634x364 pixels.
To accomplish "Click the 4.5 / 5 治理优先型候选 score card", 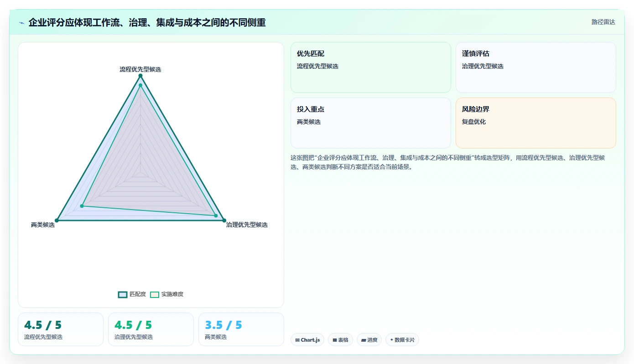I will coord(151,329).
